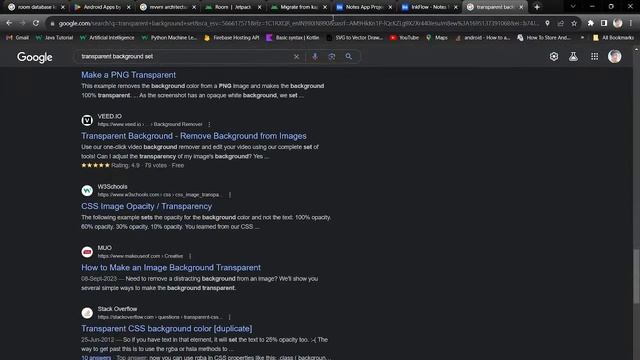Open the tab search dropdown arrow
Screen dimensions: 640x360
coord(573,7)
